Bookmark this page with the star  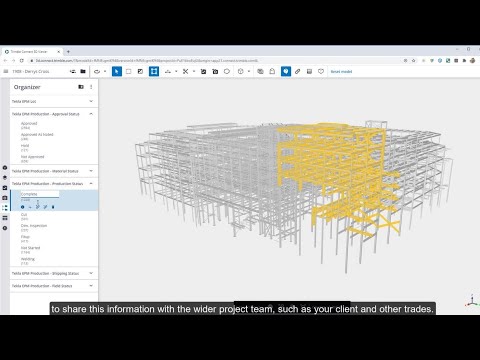point(414,61)
